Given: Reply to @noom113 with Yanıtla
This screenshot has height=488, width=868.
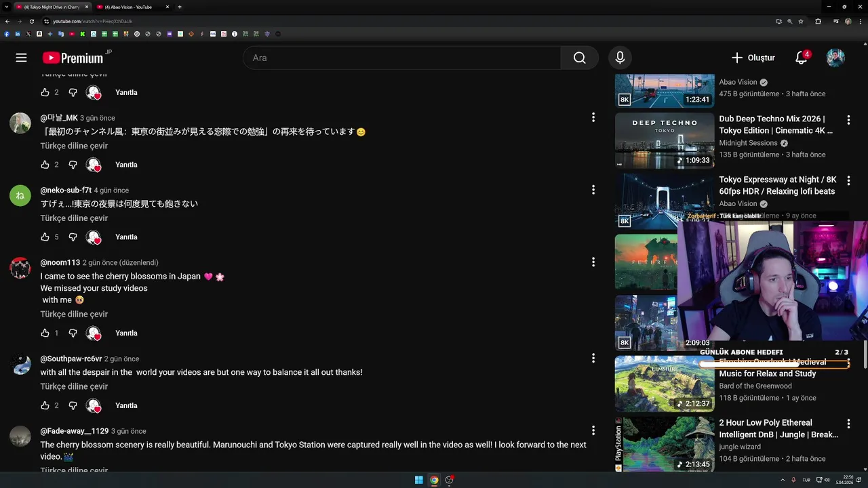Looking at the screenshot, I should click(x=126, y=333).
